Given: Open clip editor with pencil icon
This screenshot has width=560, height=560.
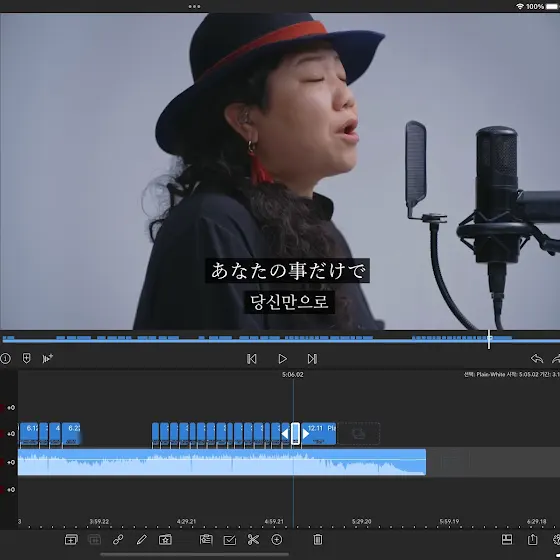Looking at the screenshot, I should tap(141, 540).
